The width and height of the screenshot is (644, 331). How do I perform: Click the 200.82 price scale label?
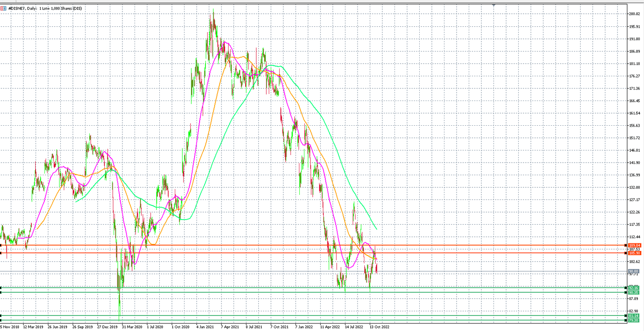tap(634, 14)
